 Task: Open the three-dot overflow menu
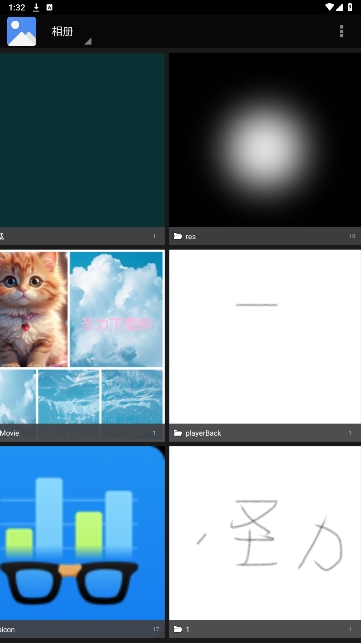[341, 31]
